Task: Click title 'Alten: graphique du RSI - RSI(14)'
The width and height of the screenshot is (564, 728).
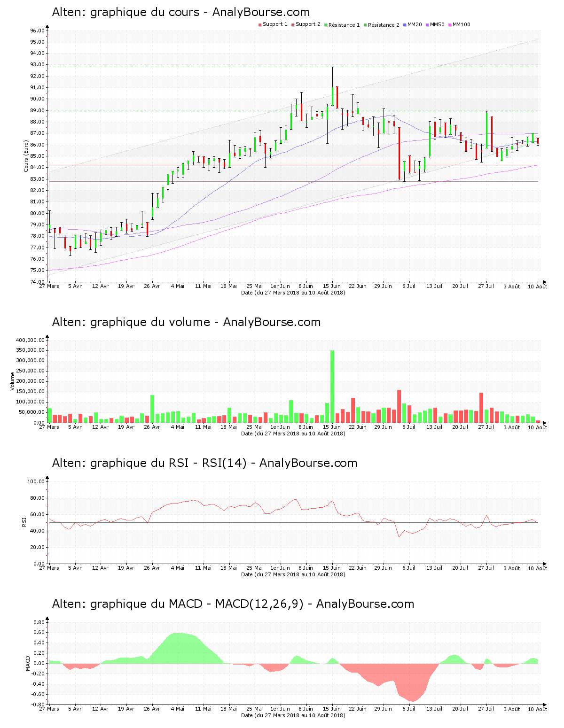Action: tap(149, 463)
